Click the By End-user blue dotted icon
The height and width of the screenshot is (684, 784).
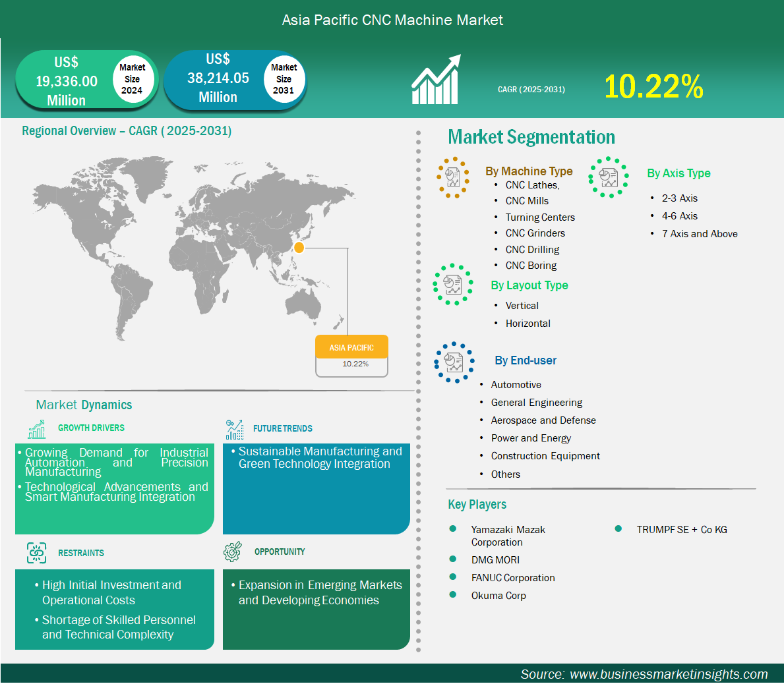454,362
